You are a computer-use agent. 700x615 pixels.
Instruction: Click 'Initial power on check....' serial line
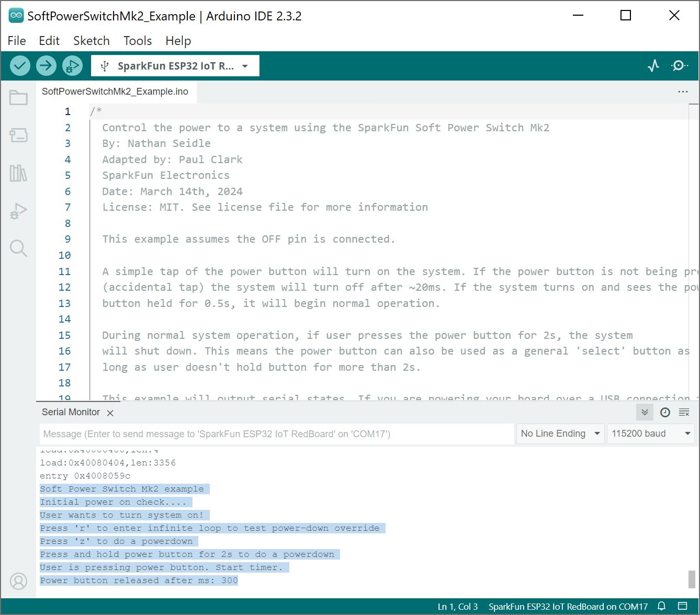coord(113,502)
